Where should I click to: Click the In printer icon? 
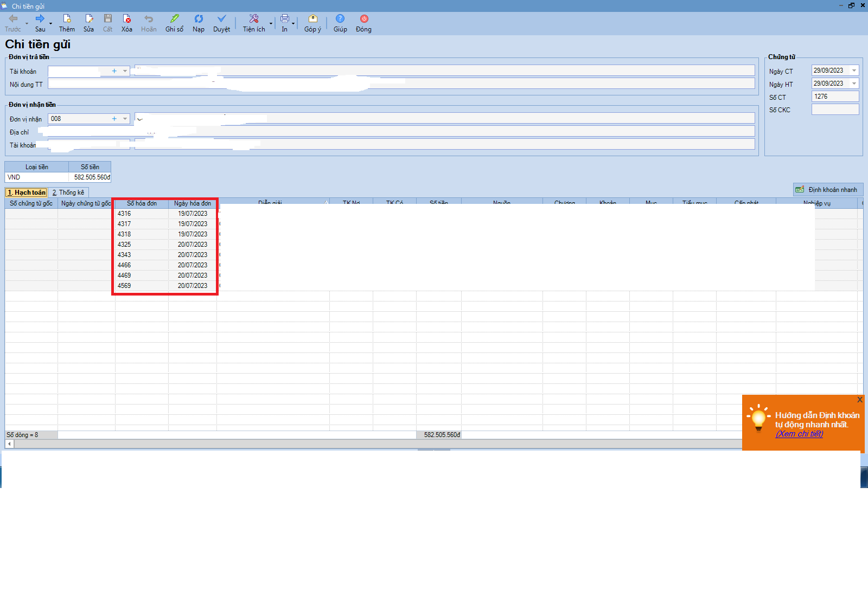click(285, 18)
